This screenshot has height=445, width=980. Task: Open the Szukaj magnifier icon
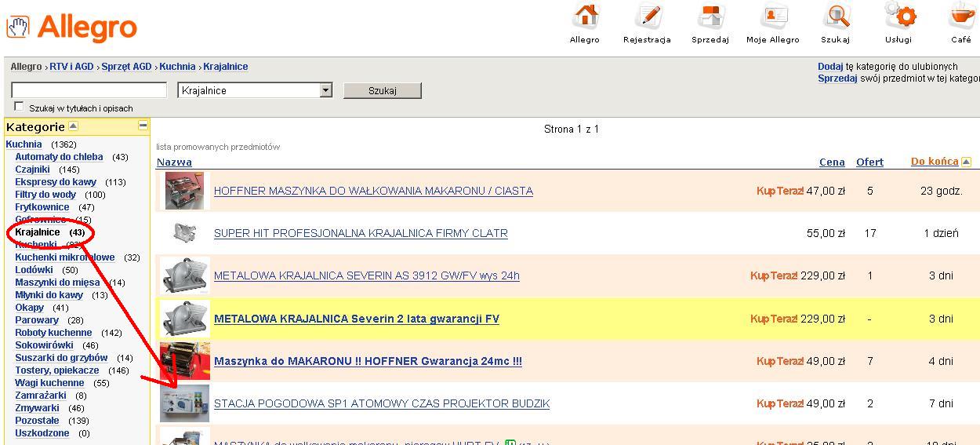[837, 16]
